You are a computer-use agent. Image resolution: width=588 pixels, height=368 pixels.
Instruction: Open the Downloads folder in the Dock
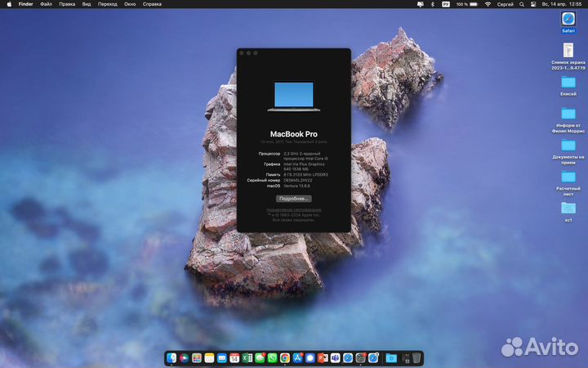tap(391, 358)
